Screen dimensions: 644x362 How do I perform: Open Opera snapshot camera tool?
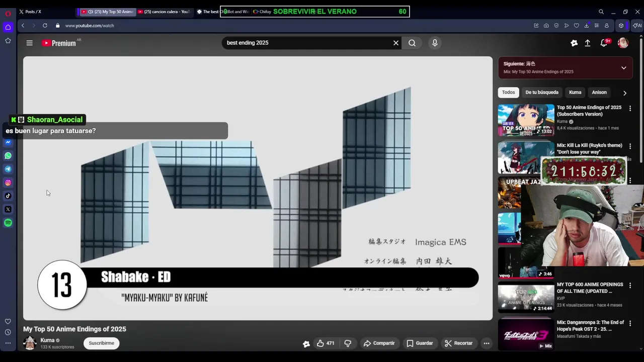(546, 26)
